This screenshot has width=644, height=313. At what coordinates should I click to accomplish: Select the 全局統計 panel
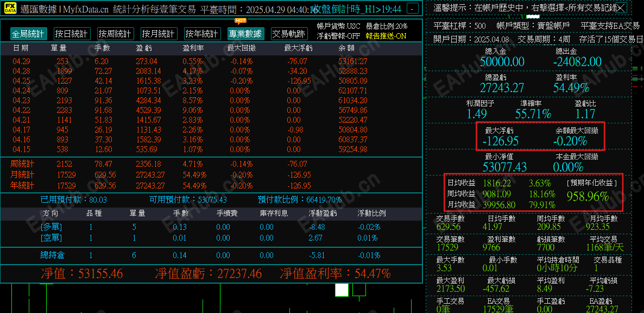pos(29,33)
